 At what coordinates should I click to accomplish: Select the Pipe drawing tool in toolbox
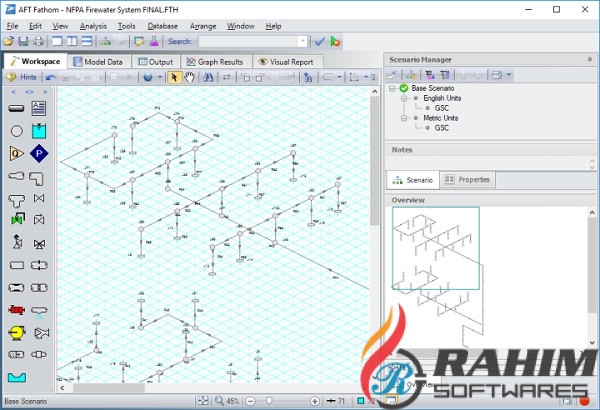[x=16, y=108]
